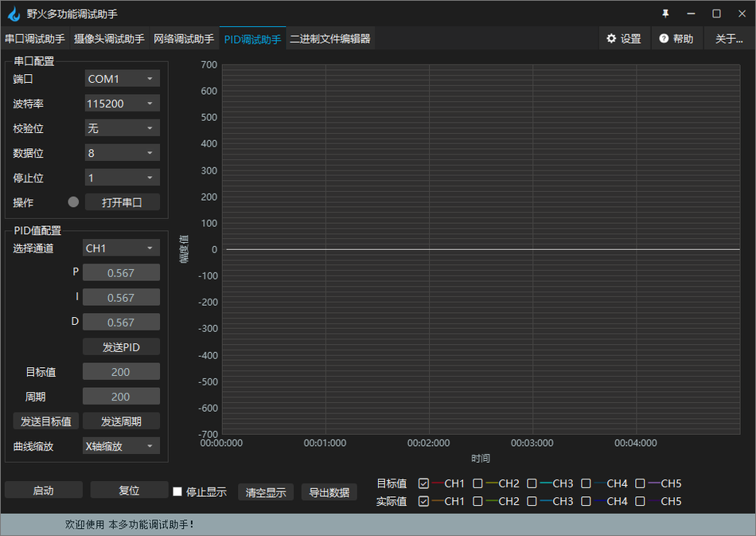Uncheck 实际值 CH1 checkbox

[x=423, y=501]
